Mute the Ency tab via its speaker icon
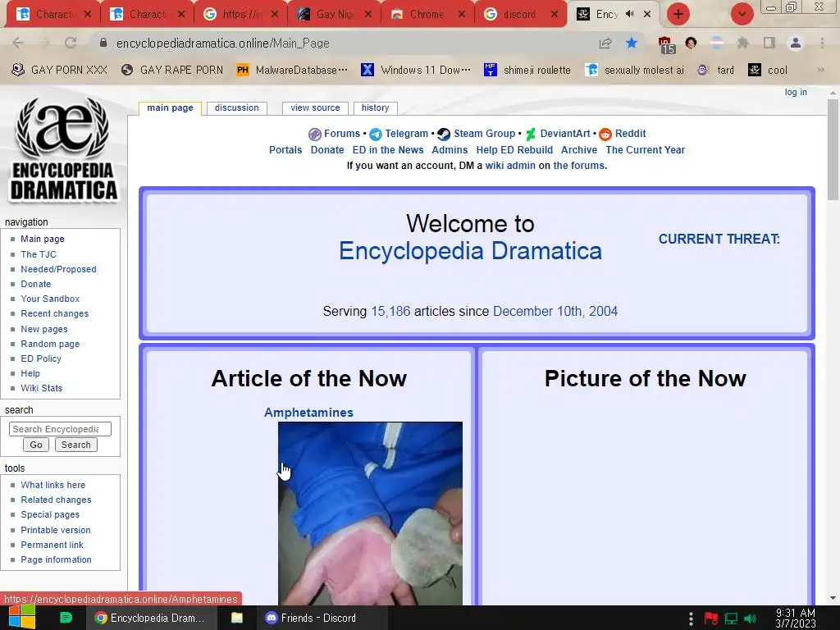 coord(630,14)
